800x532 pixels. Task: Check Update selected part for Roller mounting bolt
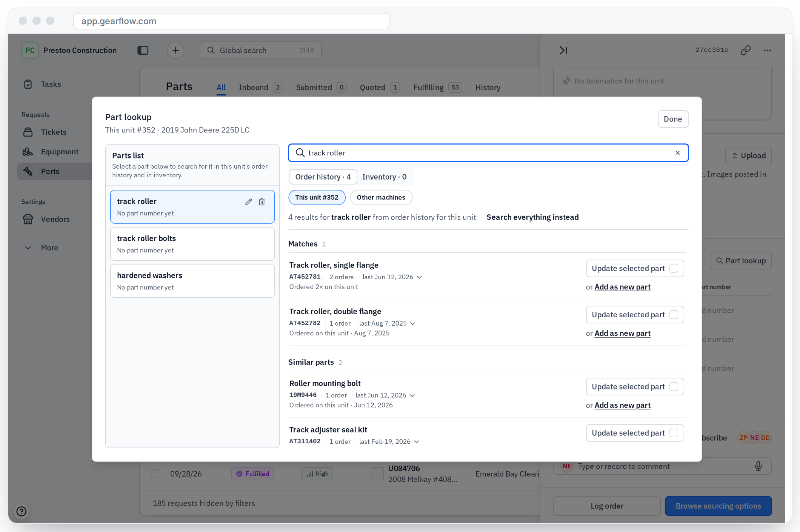(674, 387)
